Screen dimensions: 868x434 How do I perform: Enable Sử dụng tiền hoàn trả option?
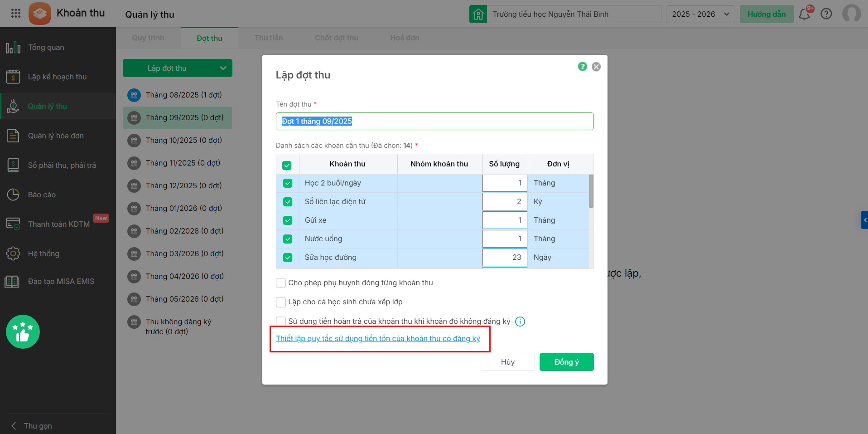point(281,321)
